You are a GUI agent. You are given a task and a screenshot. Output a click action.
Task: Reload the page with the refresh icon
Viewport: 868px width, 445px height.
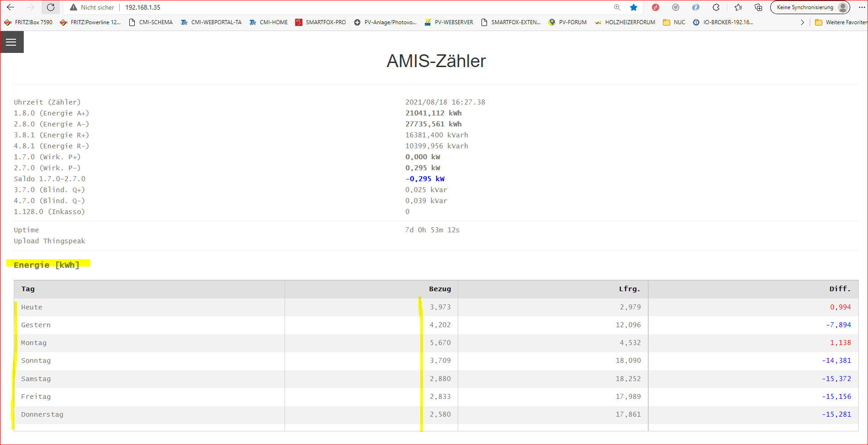pos(51,7)
